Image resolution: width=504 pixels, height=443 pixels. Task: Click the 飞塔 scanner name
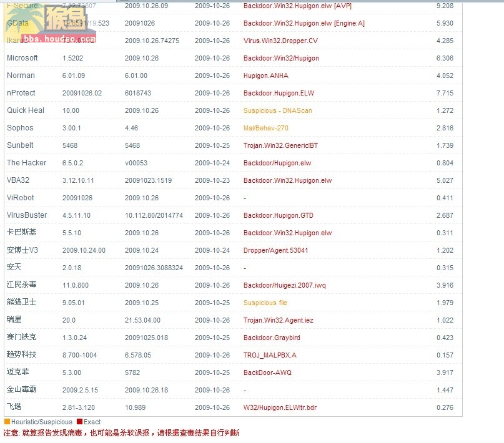pyautogui.click(x=14, y=407)
